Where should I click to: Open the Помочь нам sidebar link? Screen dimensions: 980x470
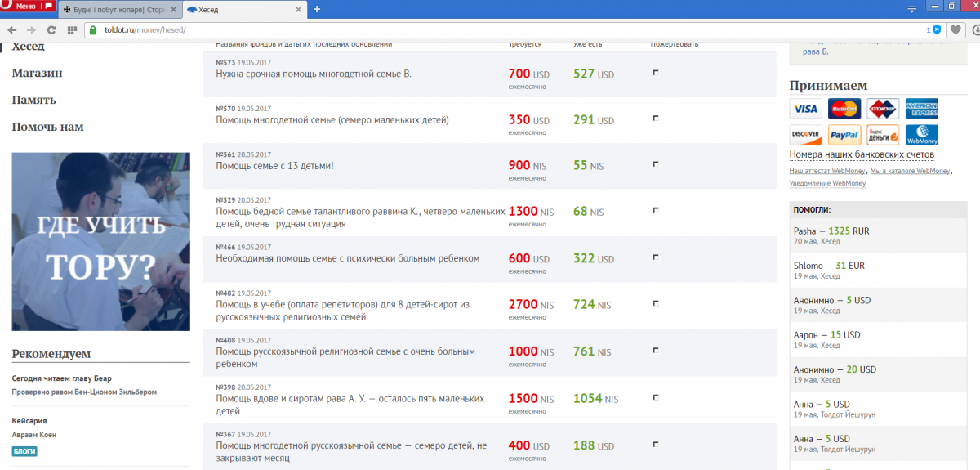(x=47, y=127)
